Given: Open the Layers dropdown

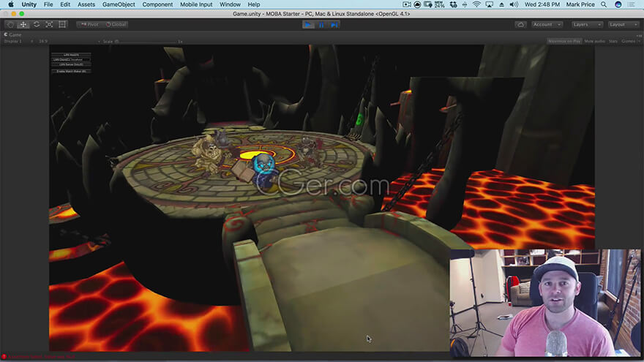Looking at the screenshot, I should (587, 25).
